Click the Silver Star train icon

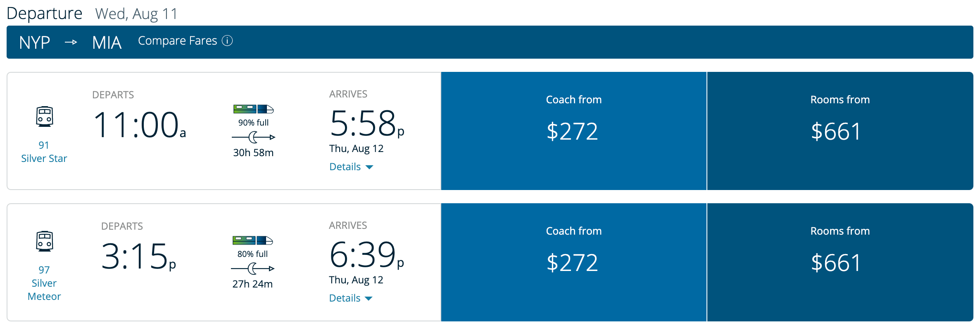click(x=44, y=116)
